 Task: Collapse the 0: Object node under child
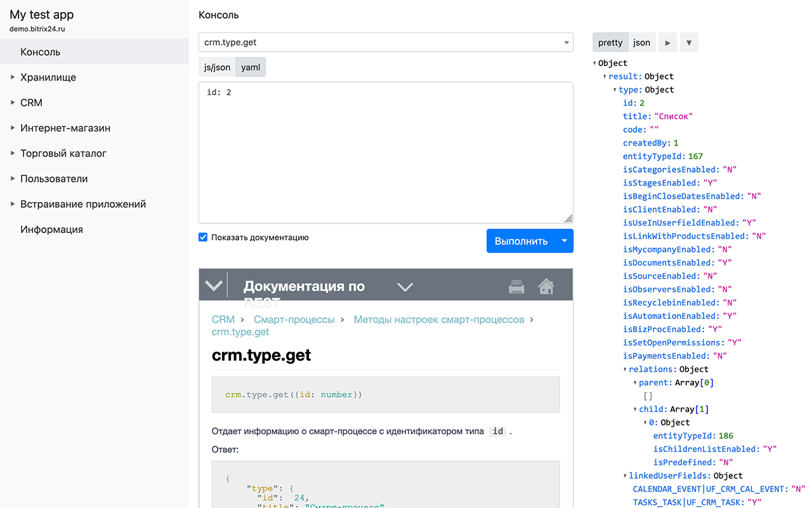(645, 422)
